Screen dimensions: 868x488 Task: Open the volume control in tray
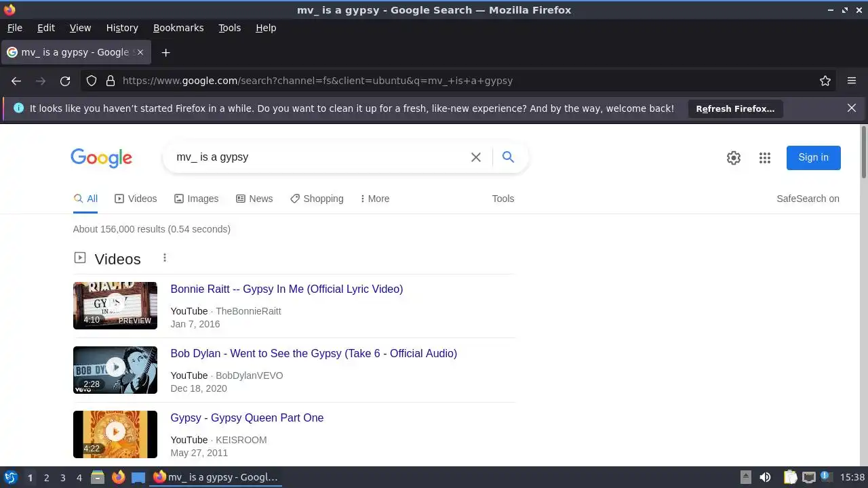(765, 477)
